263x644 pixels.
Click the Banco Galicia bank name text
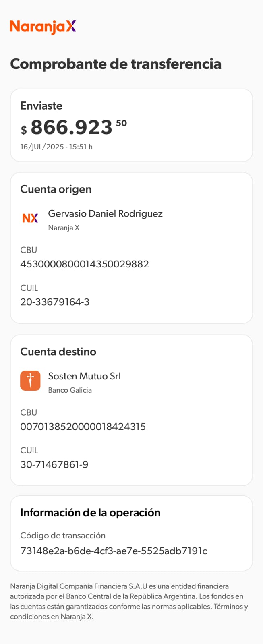coord(70,390)
